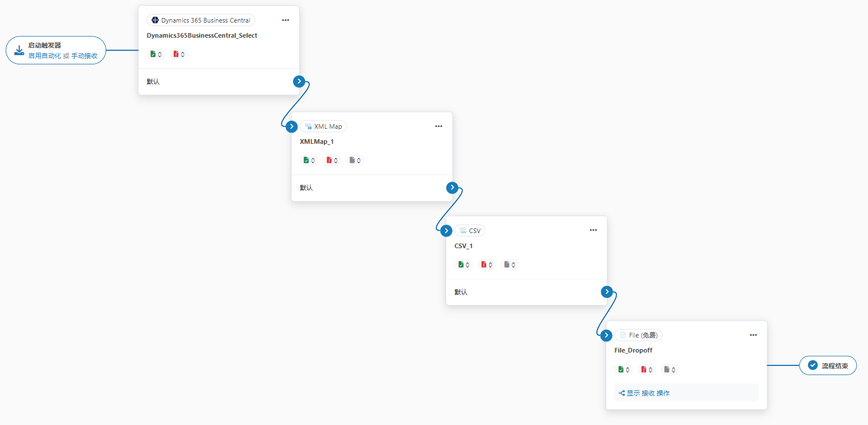This screenshot has width=868, height=425.
Task: Click gray file count on File_Dropoff
Action: (670, 369)
